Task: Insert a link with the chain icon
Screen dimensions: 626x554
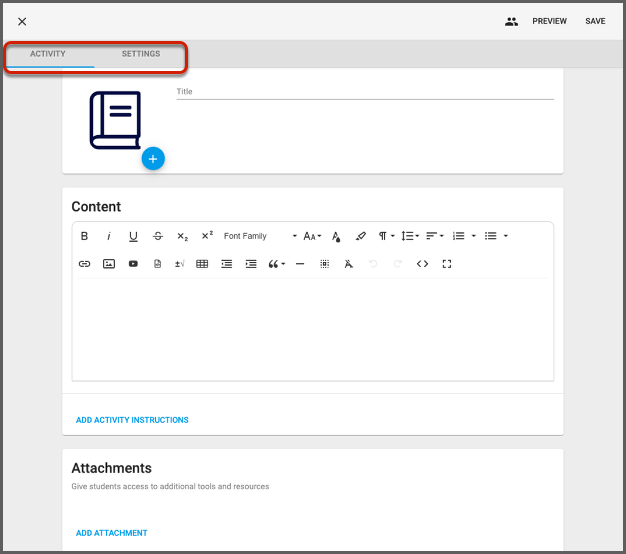Action: coord(84,264)
